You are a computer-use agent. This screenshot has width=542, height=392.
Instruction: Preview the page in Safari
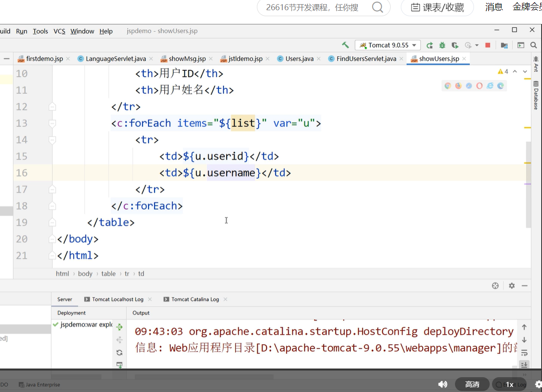pos(469,86)
